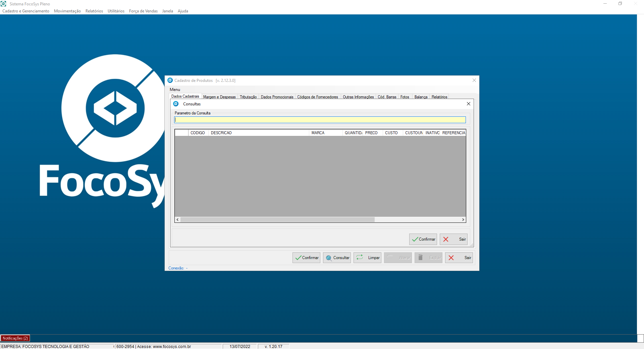
Task: Click the CODIGO column header
Action: 198,133
